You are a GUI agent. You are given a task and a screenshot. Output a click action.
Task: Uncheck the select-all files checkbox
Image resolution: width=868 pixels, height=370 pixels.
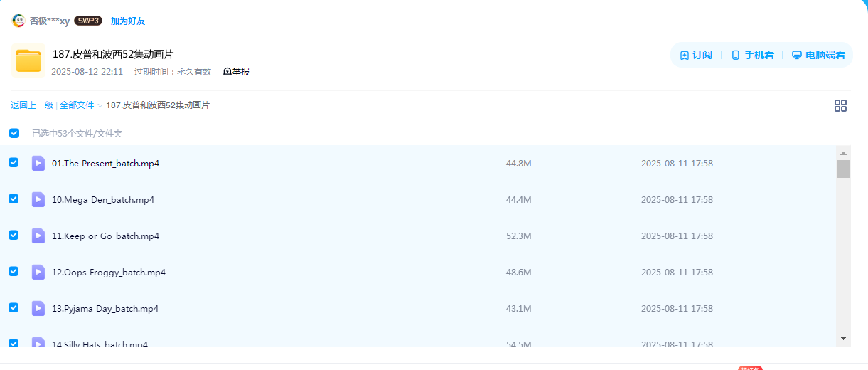[14, 133]
